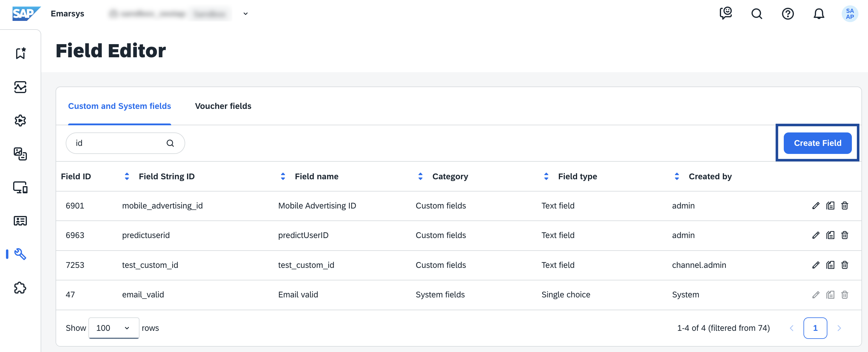Click the copy icon for test_custom_id row
Screen dimensions: 868x352
tap(830, 265)
